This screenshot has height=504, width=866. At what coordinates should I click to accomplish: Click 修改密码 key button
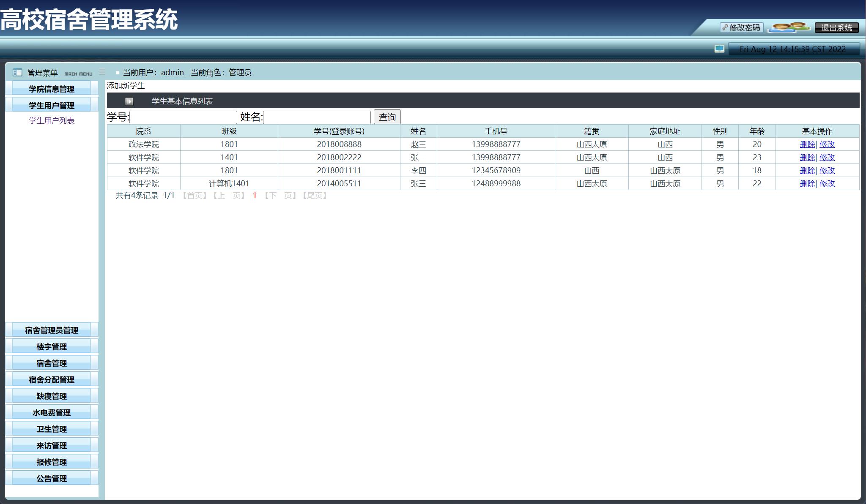pos(741,27)
